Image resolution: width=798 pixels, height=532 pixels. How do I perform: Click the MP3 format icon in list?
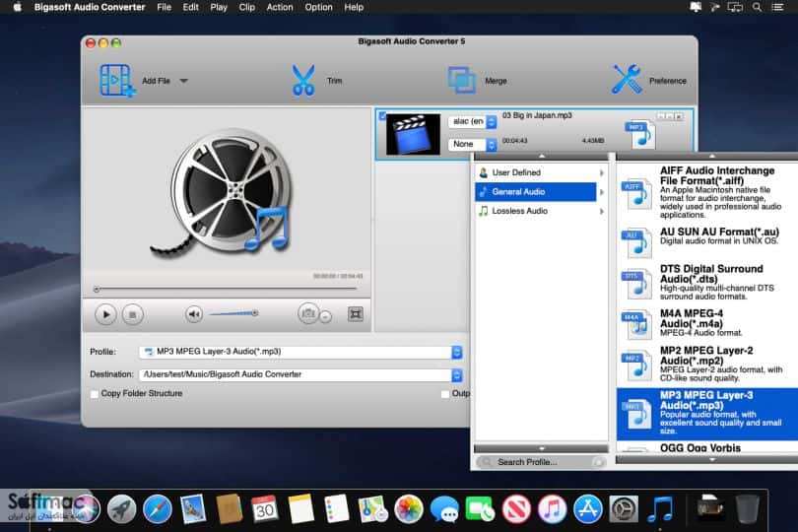(x=636, y=414)
